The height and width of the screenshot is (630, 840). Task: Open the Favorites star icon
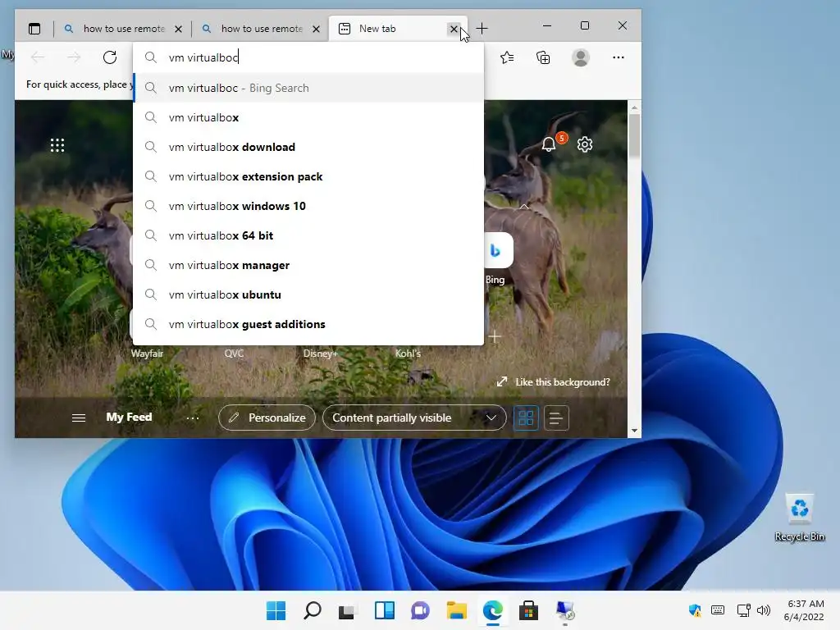point(507,57)
